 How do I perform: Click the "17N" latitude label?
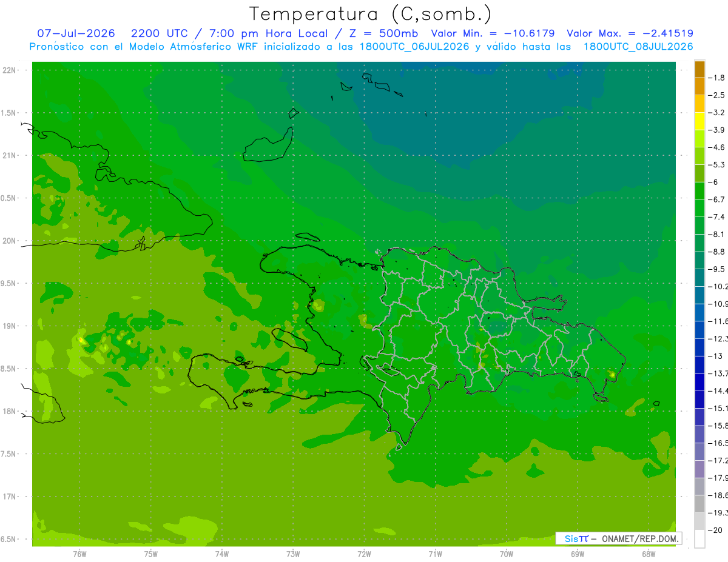click(x=9, y=497)
